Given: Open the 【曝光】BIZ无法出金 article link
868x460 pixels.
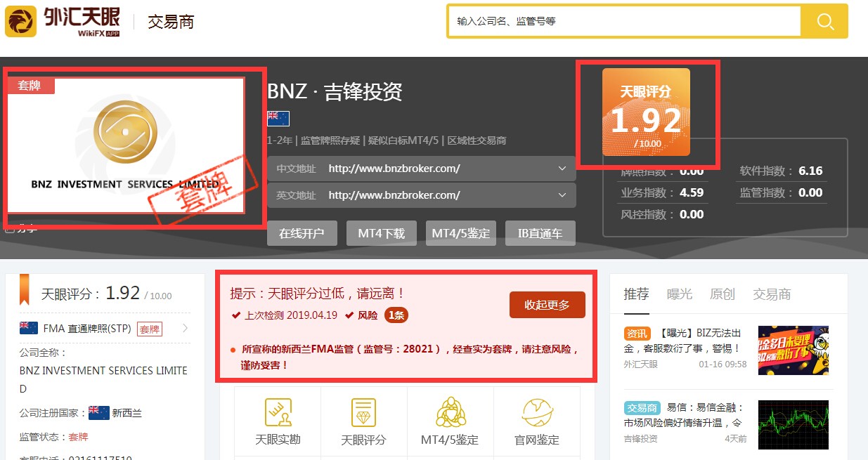Looking at the screenshot, I should click(682, 341).
